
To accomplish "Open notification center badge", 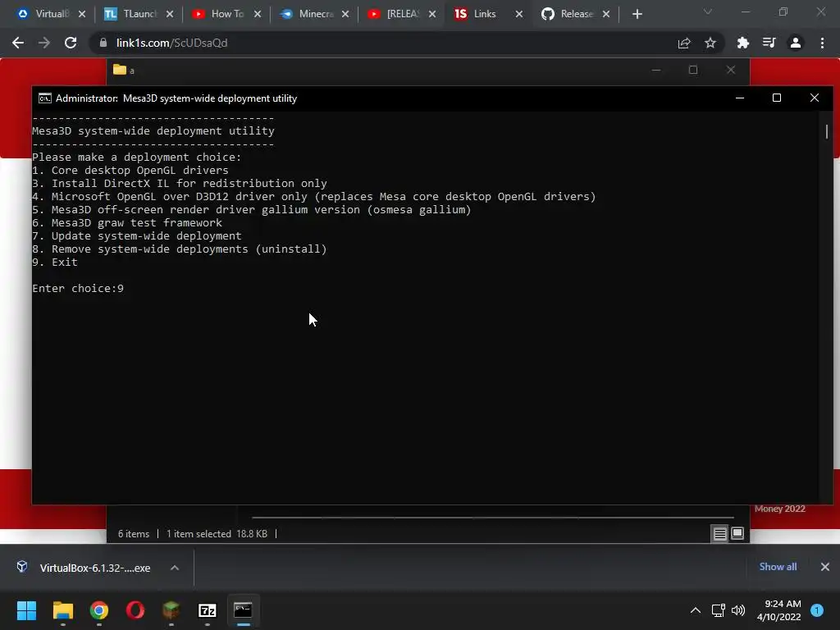I will click(x=817, y=610).
